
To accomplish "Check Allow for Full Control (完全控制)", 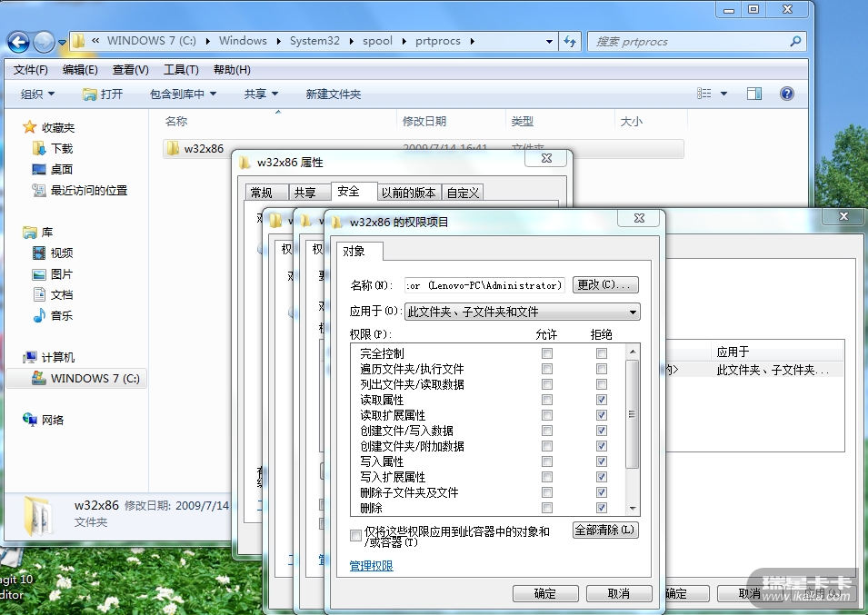I will 547,353.
